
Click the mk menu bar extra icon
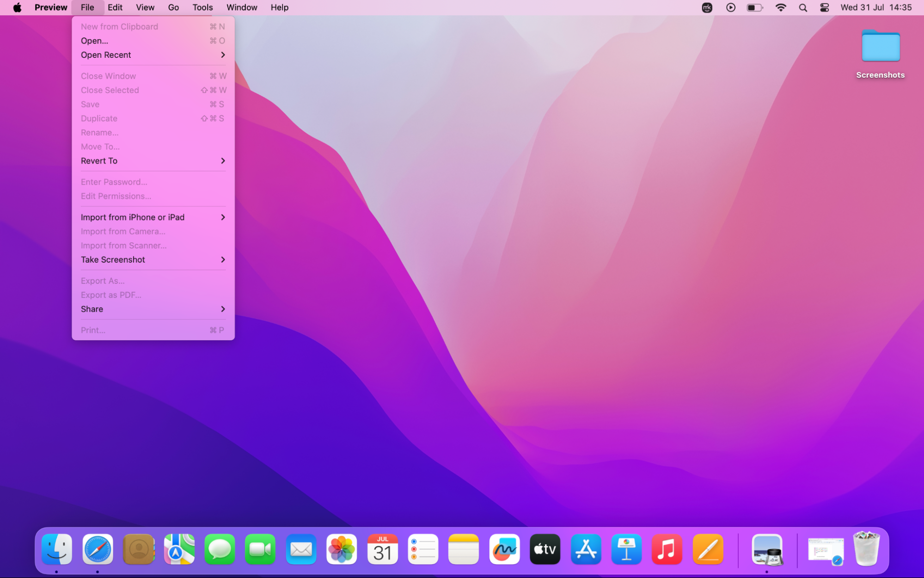(x=707, y=7)
